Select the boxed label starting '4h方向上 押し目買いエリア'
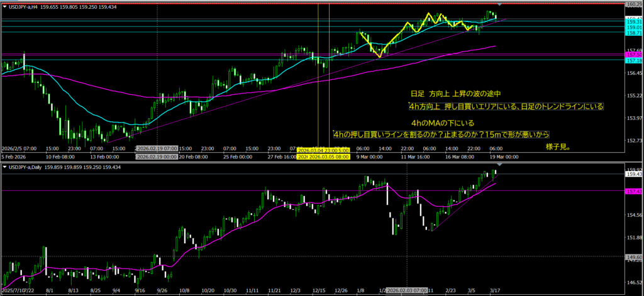The image size is (644, 296). [x=506, y=107]
